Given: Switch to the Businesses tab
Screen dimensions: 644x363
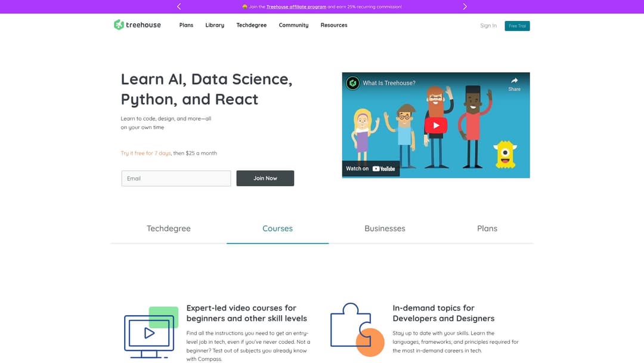Looking at the screenshot, I should [385, 229].
